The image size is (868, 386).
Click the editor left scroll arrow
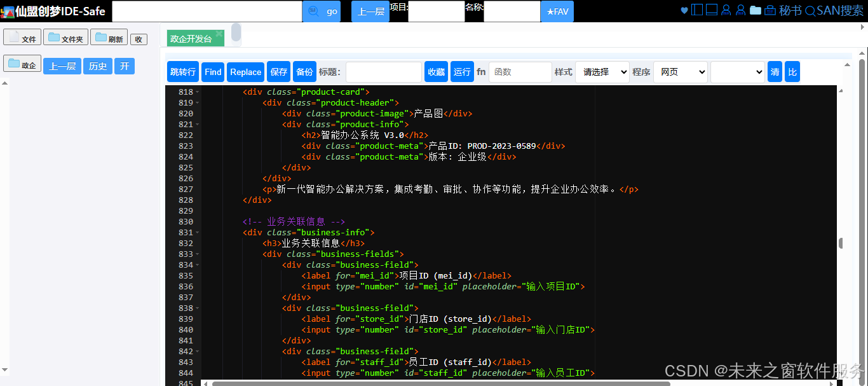[x=205, y=383]
